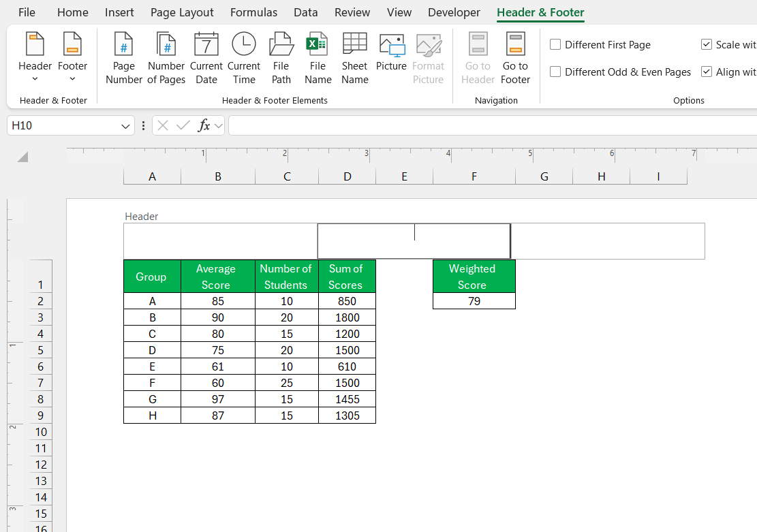Switch to the Formulas tab
Image resolution: width=757 pixels, height=532 pixels.
coord(253,12)
